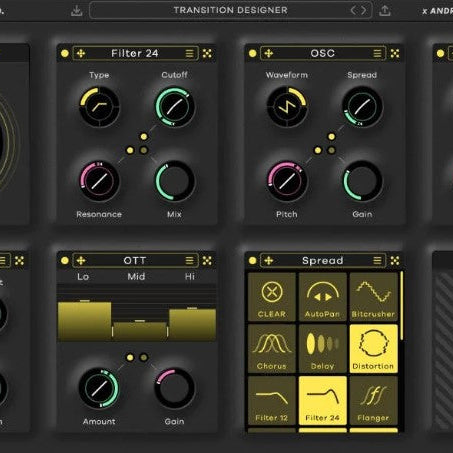Randomize Filter 24 module dice icon
The width and height of the screenshot is (453, 453).
coord(207,53)
